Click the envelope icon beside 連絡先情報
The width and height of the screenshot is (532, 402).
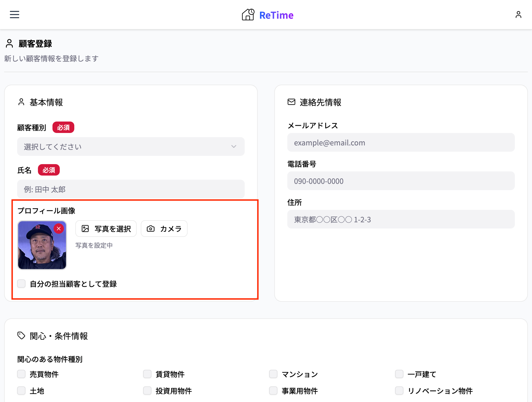pyautogui.click(x=291, y=102)
